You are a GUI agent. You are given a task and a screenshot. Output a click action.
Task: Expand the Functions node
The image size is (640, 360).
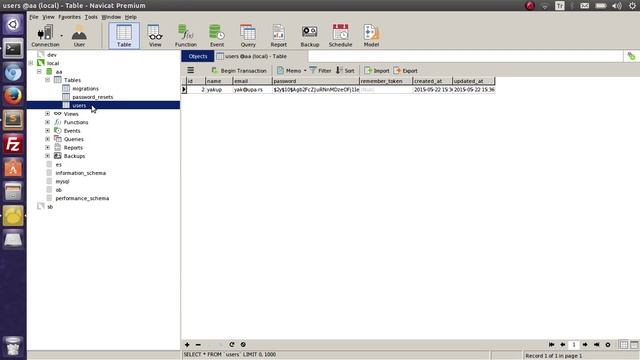(x=47, y=122)
